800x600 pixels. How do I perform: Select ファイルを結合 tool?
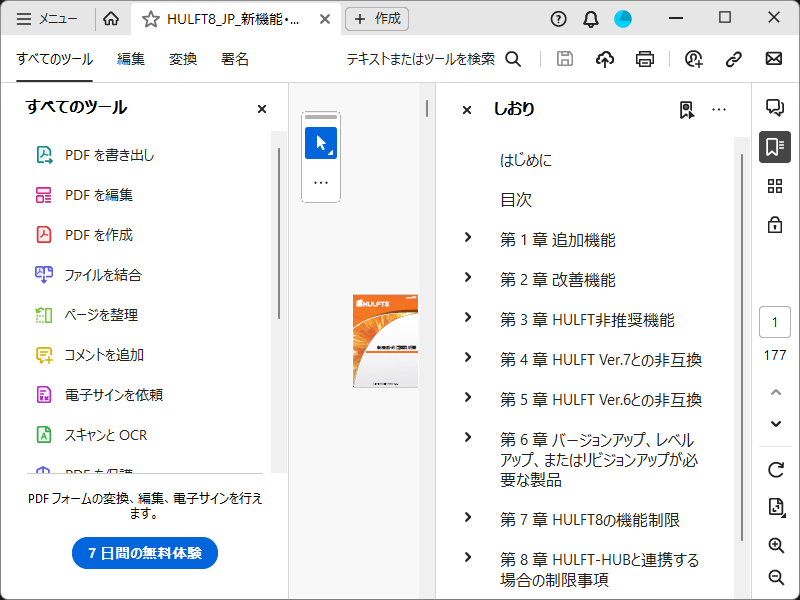coord(88,275)
